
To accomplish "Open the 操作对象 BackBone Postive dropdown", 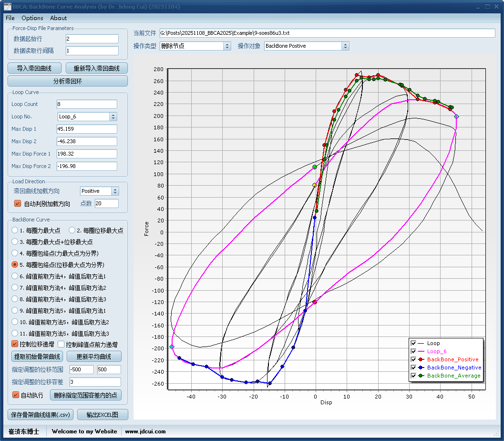I will pyautogui.click(x=345, y=46).
